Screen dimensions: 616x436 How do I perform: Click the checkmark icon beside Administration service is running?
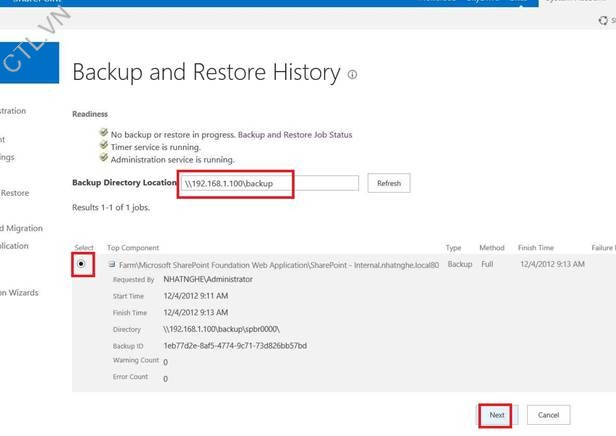104,158
